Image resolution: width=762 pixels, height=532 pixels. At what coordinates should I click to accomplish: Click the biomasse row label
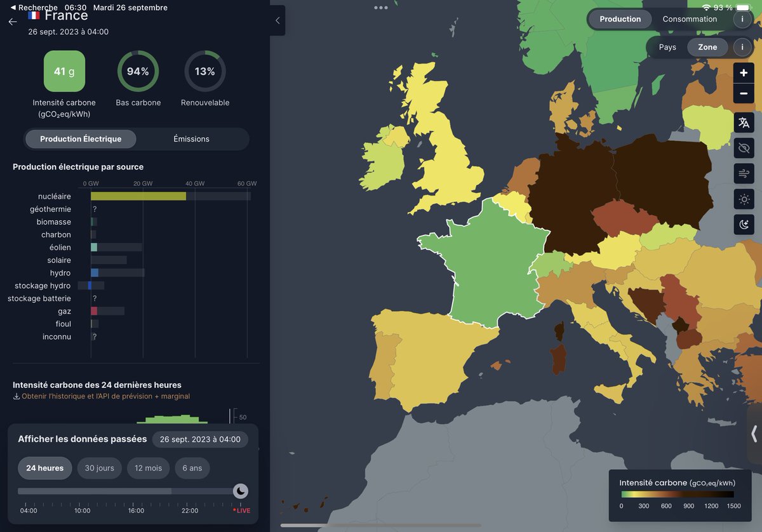[54, 222]
